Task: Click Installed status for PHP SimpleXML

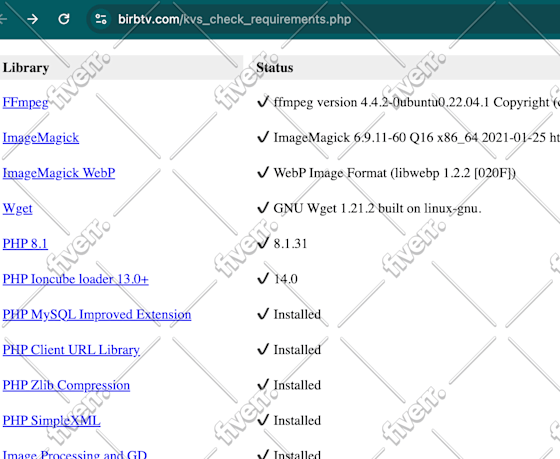Action: 297,420
